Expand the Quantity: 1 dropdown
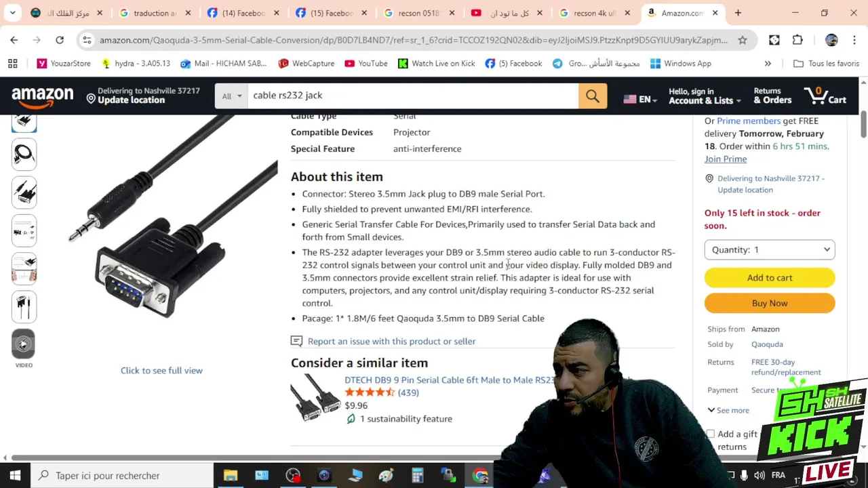The width and height of the screenshot is (868, 488). 770,249
